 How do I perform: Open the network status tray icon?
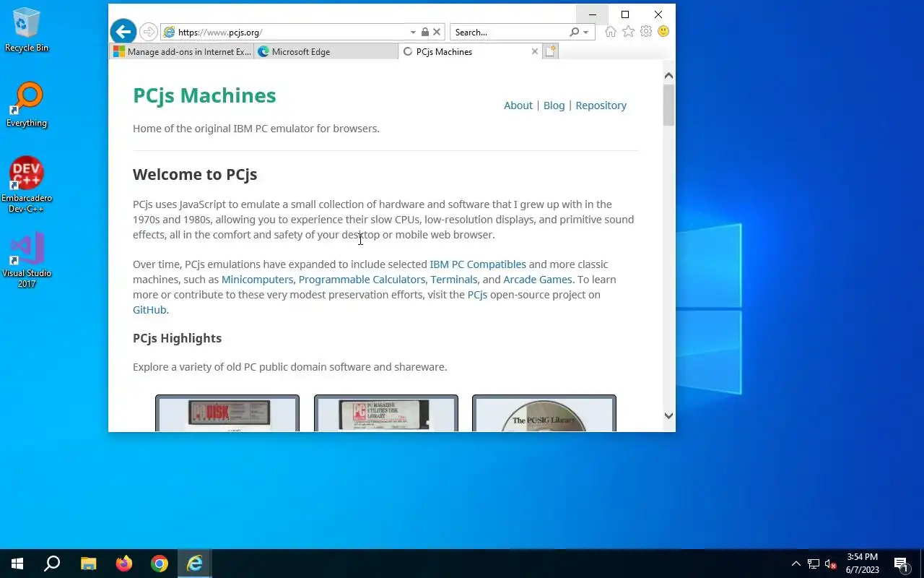tap(814, 564)
